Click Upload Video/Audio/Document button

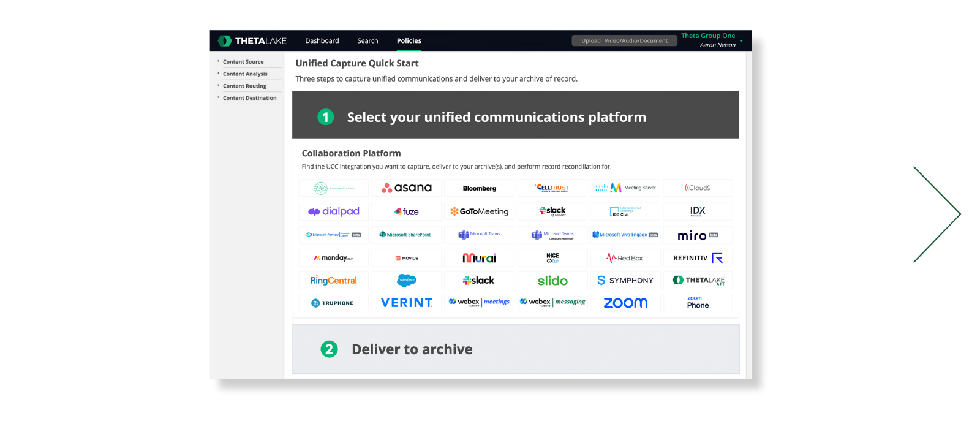pos(625,40)
